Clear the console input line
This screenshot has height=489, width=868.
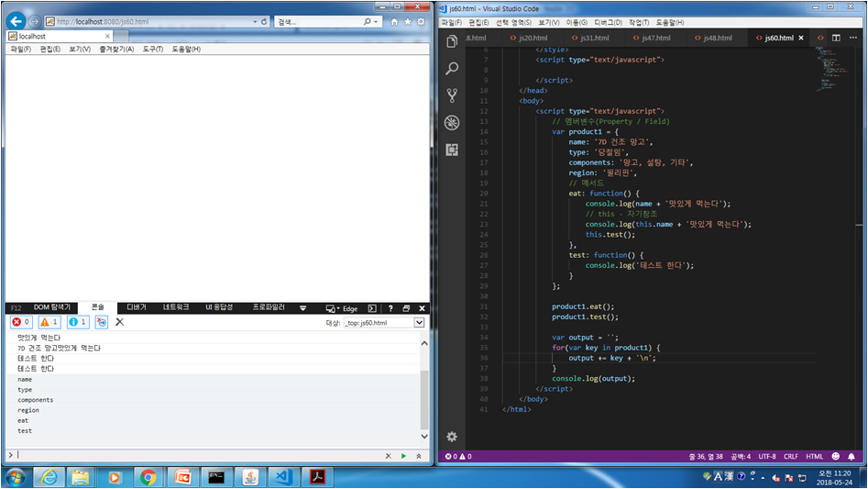point(388,456)
